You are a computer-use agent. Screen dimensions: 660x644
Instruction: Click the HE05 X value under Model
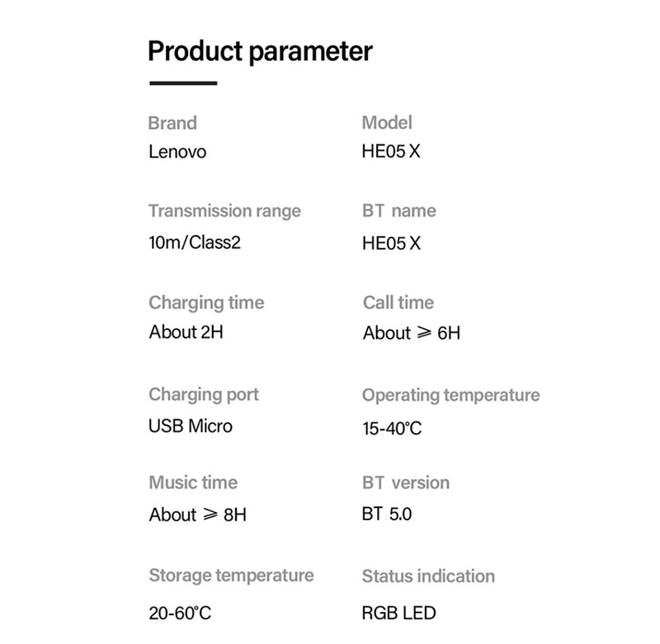391,152
